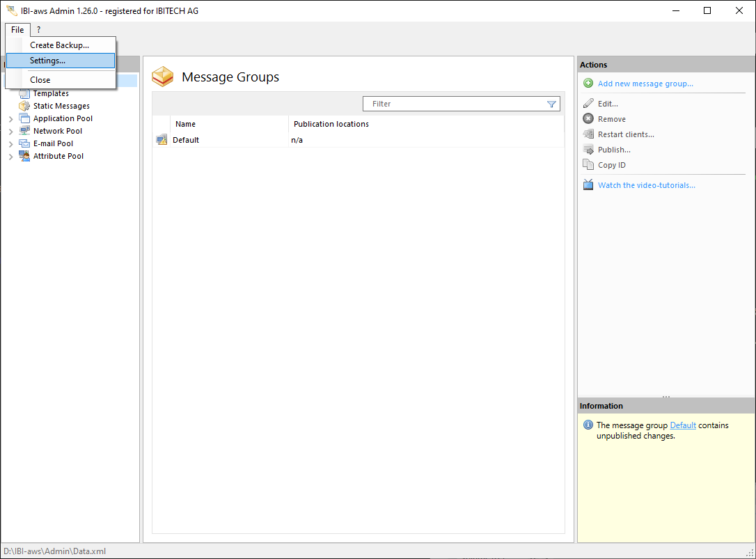Image resolution: width=756 pixels, height=559 pixels.
Task: Click Watch the video-tutorials link
Action: point(646,185)
